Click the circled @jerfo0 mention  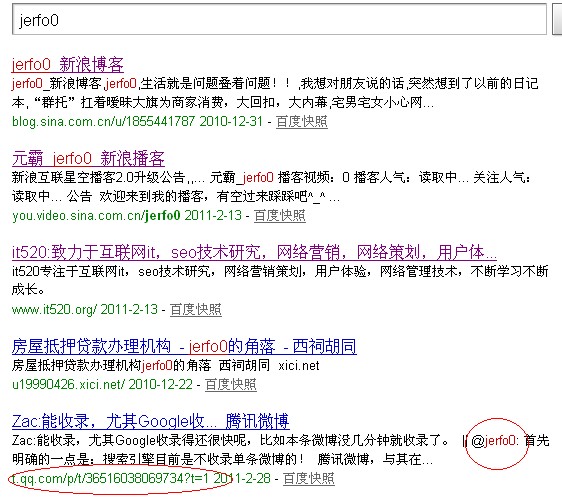point(495,440)
